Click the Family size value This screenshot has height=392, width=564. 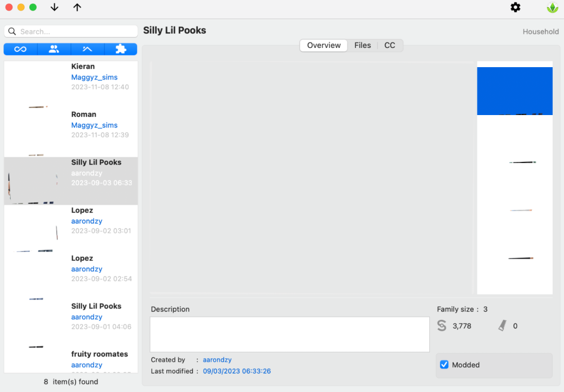point(485,309)
